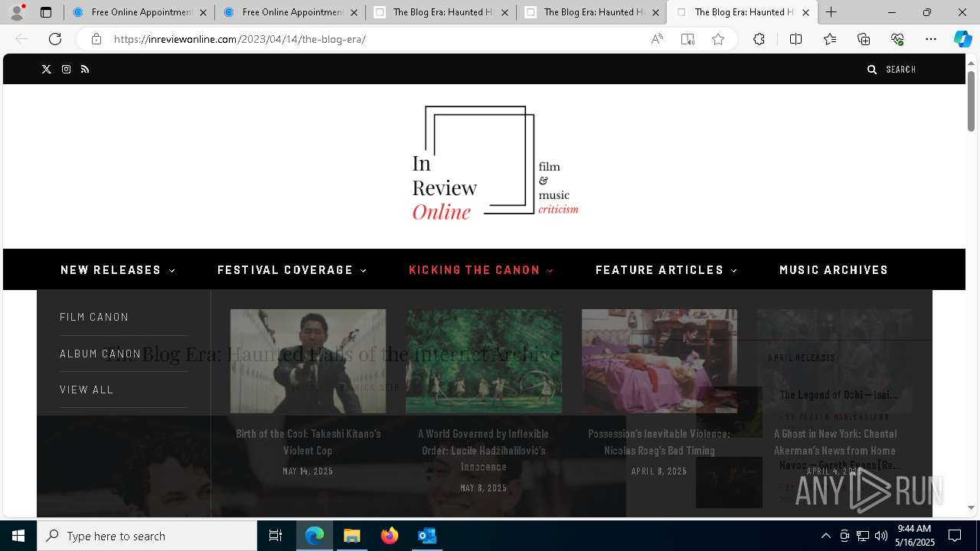Click the Bad Timing article thumbnail
Screen dimensions: 980x551
[659, 361]
